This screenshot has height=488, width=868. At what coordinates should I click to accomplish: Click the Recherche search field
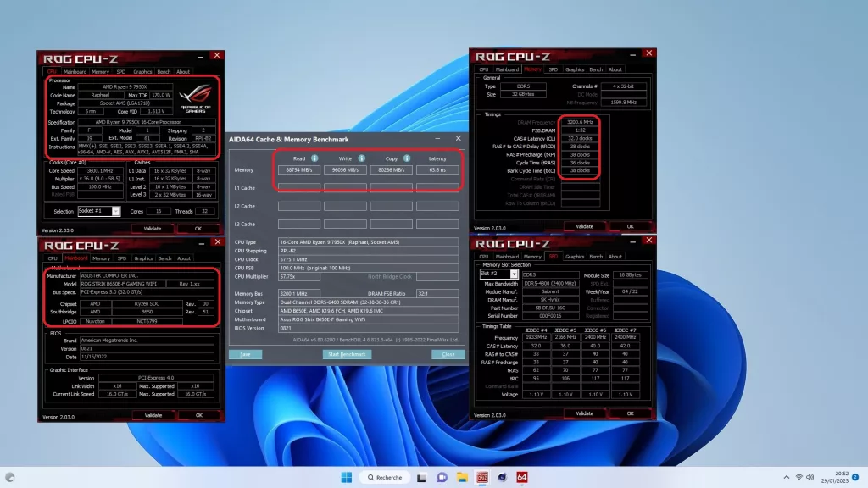(386, 477)
